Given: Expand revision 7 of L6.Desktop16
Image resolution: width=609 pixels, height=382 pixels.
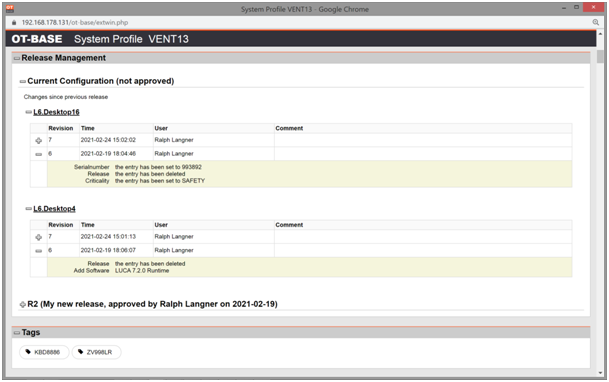Looking at the screenshot, I should tap(38, 141).
